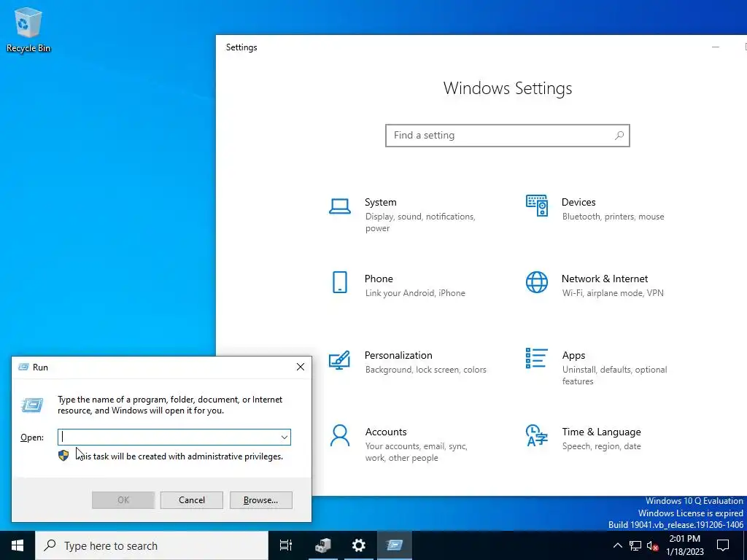The width and height of the screenshot is (747, 560).
Task: Click the Open text field in Run dialog
Action: click(x=174, y=437)
